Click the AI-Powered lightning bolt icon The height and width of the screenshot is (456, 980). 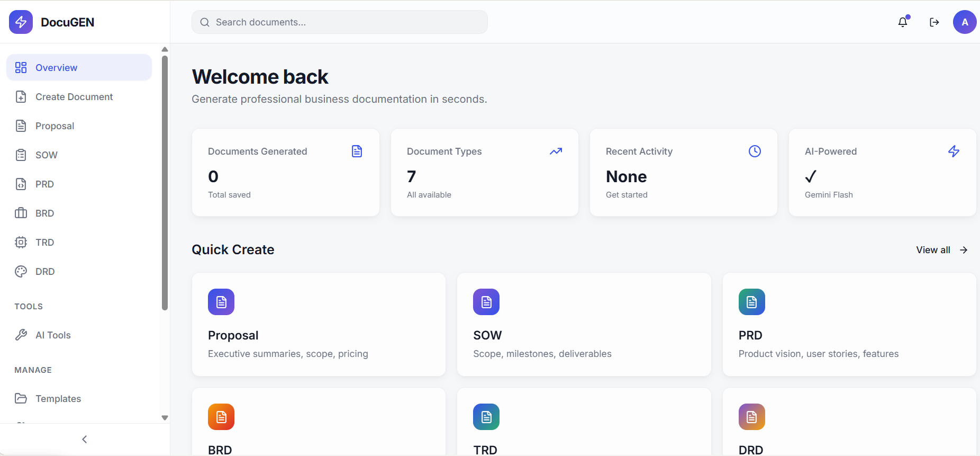point(954,151)
